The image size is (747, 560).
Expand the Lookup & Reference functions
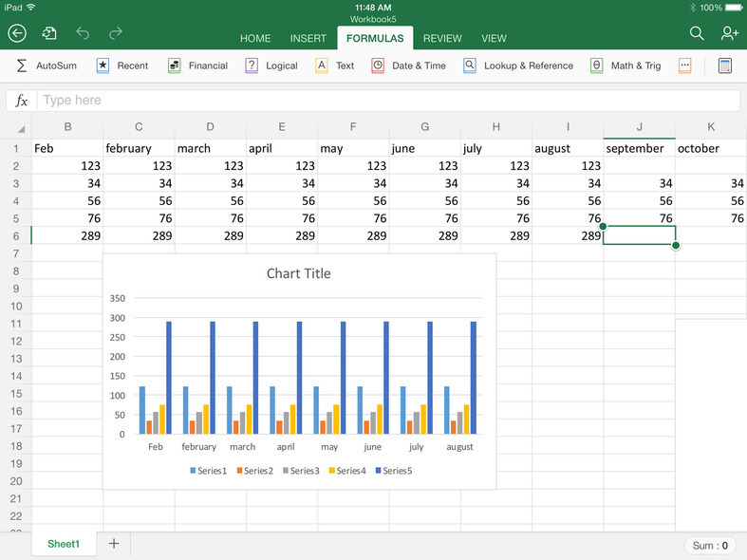tap(518, 65)
